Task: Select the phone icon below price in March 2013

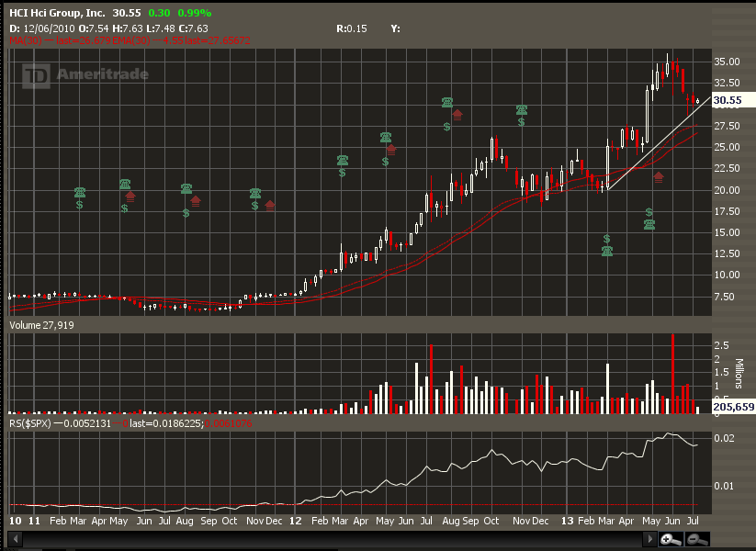Action: [x=607, y=251]
